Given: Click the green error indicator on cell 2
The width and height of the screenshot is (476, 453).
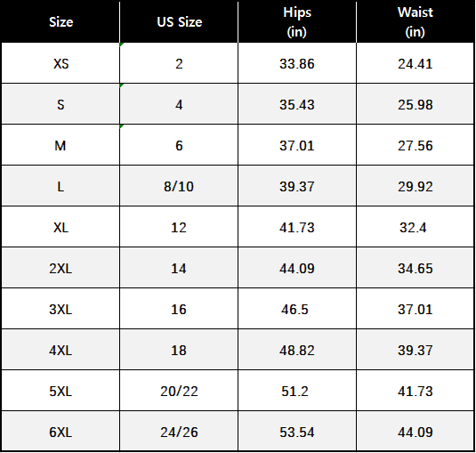Looking at the screenshot, I should click(x=121, y=44).
